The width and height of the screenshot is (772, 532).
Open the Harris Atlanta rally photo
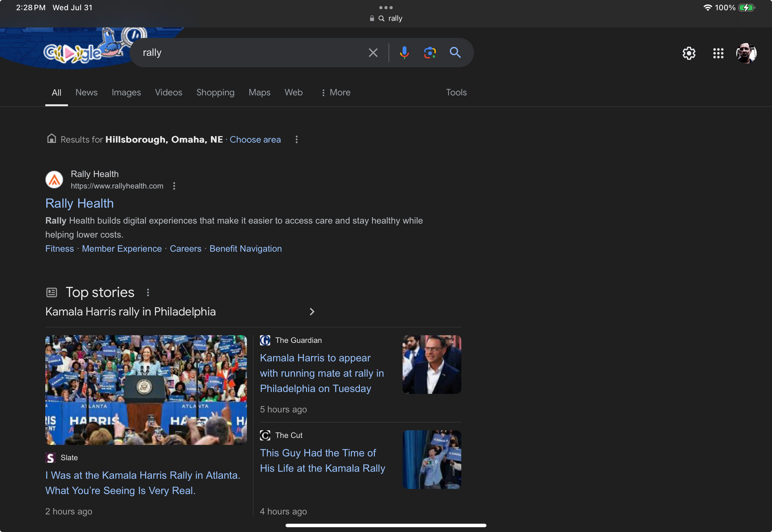click(146, 390)
